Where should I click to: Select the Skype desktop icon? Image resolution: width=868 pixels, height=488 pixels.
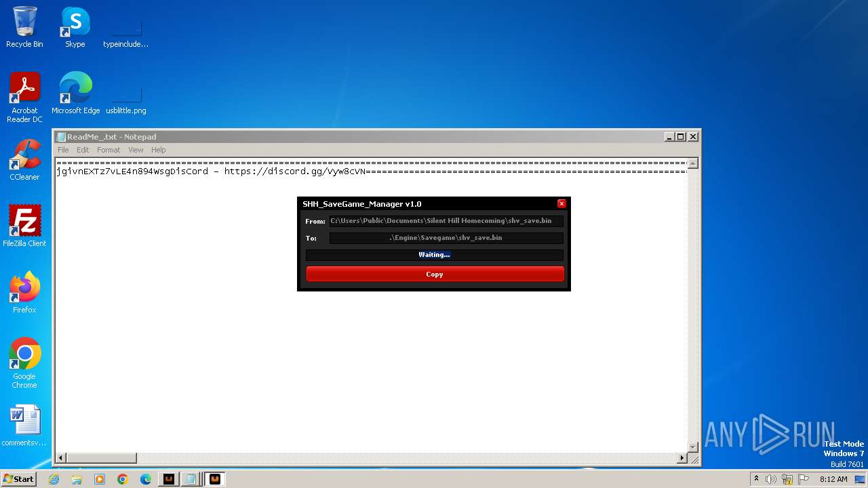pyautogui.click(x=75, y=27)
